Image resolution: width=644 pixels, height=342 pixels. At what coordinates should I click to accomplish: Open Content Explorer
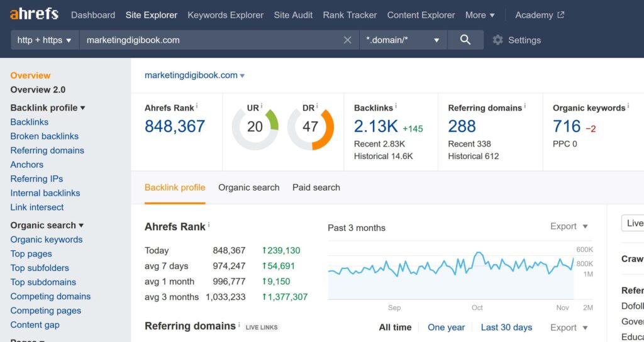pos(421,15)
